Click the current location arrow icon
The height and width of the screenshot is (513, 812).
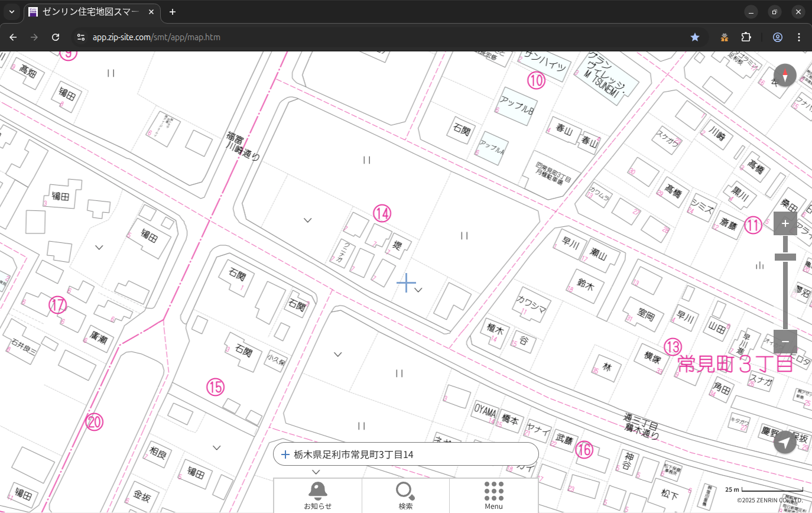click(x=785, y=442)
